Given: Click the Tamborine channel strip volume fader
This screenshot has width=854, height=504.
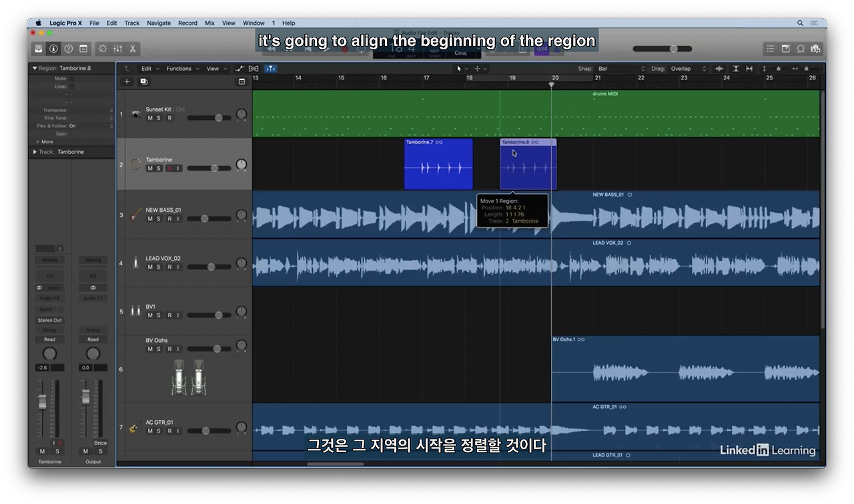Looking at the screenshot, I should point(42,401).
